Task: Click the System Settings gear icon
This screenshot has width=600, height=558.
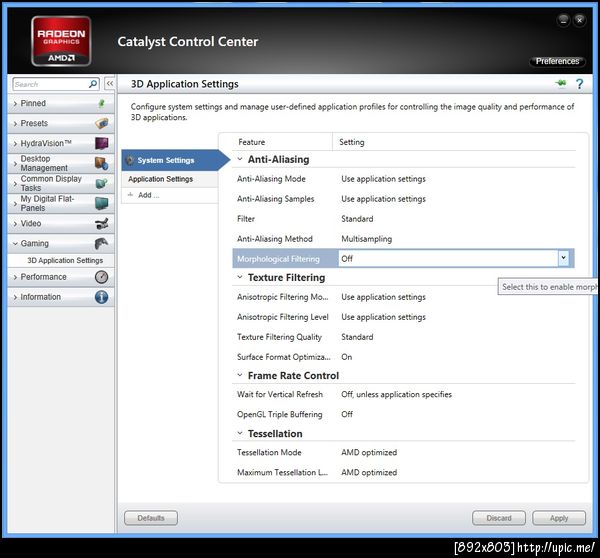Action: click(x=130, y=160)
